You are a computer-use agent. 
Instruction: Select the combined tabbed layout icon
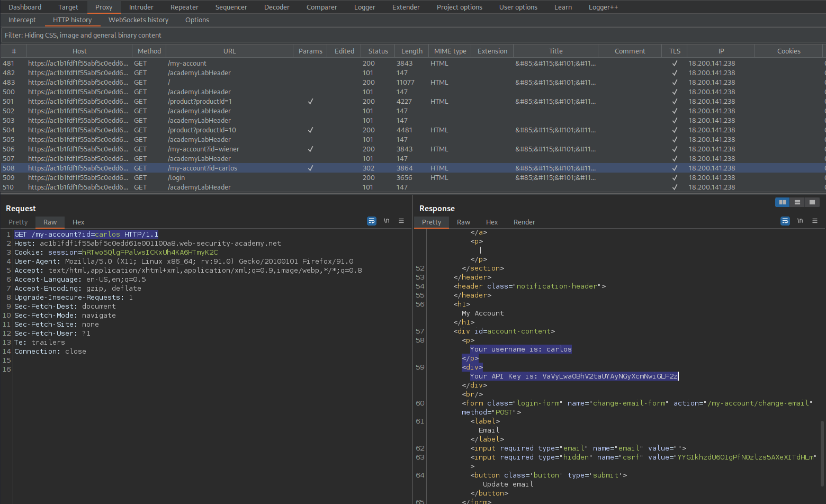[812, 202]
